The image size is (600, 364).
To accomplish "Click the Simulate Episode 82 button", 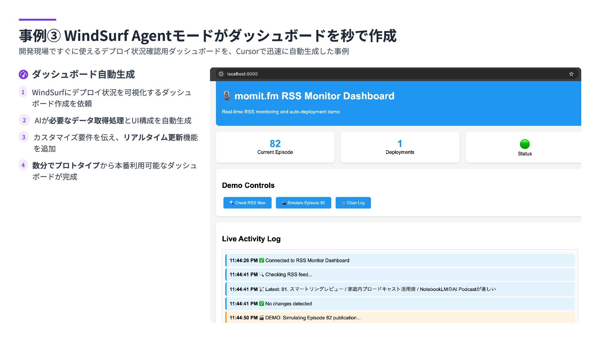I will coord(303,203).
